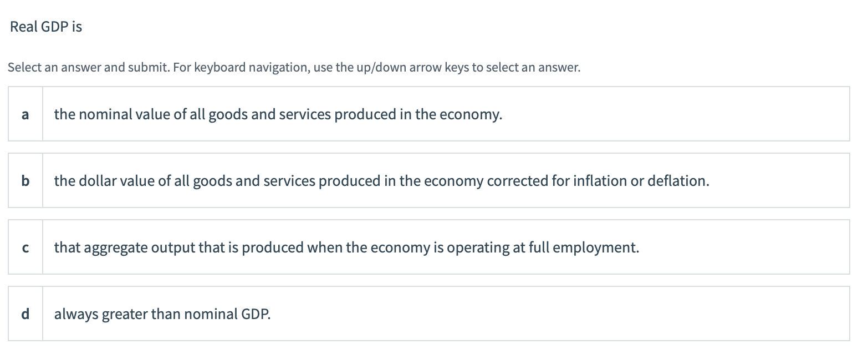868x364 pixels.
Task: Click the letter 'a' label box
Action: click(x=25, y=114)
